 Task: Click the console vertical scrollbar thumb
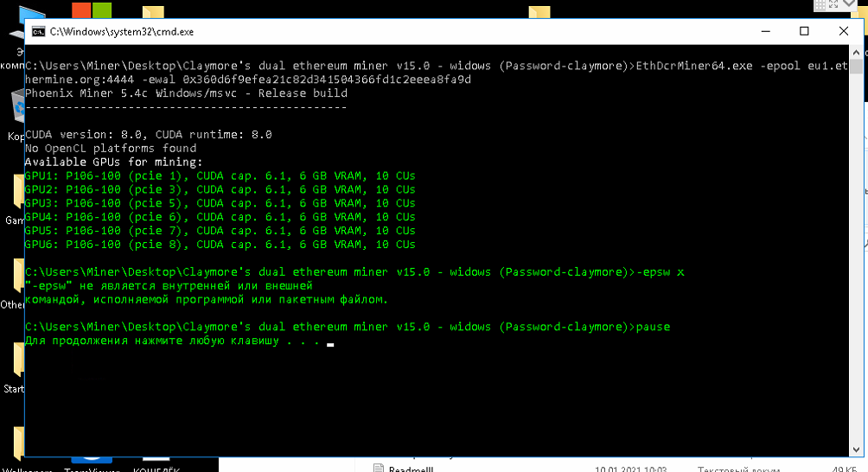point(857,67)
